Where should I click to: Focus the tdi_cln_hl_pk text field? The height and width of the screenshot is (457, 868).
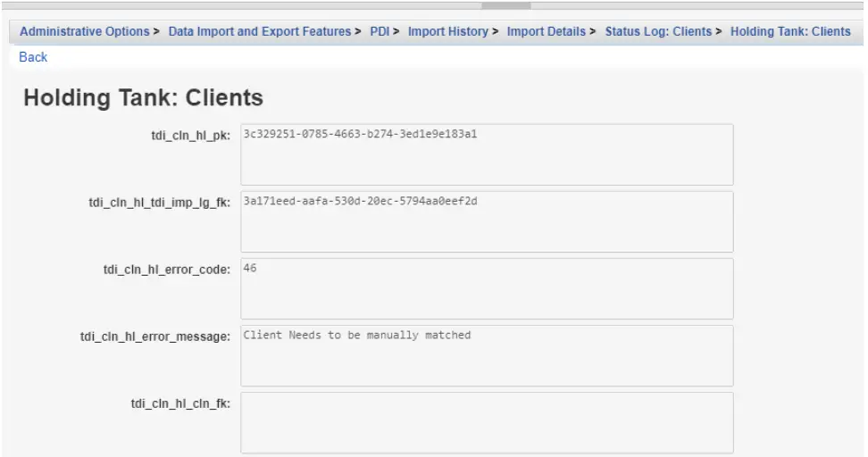click(487, 154)
